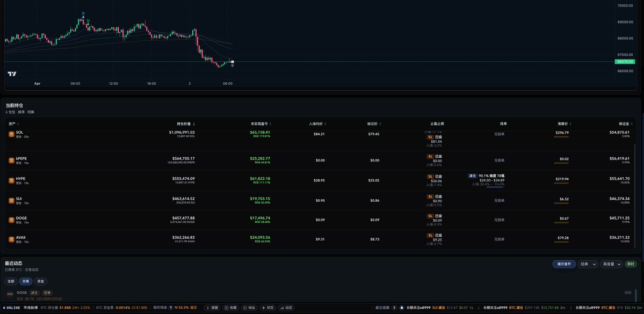Open the 经典 style dropdown
Viewport: 644px width, 314px height.
pyautogui.click(x=588, y=264)
